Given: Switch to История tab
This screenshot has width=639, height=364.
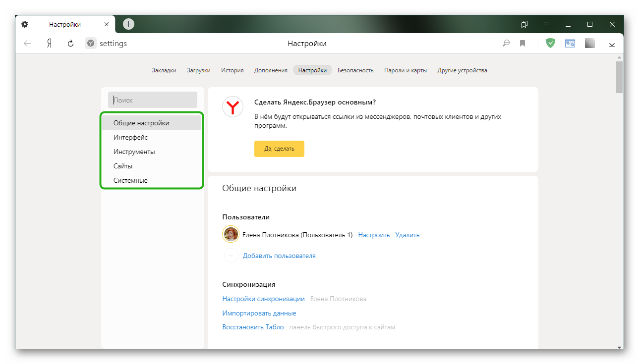Looking at the screenshot, I should (x=232, y=70).
